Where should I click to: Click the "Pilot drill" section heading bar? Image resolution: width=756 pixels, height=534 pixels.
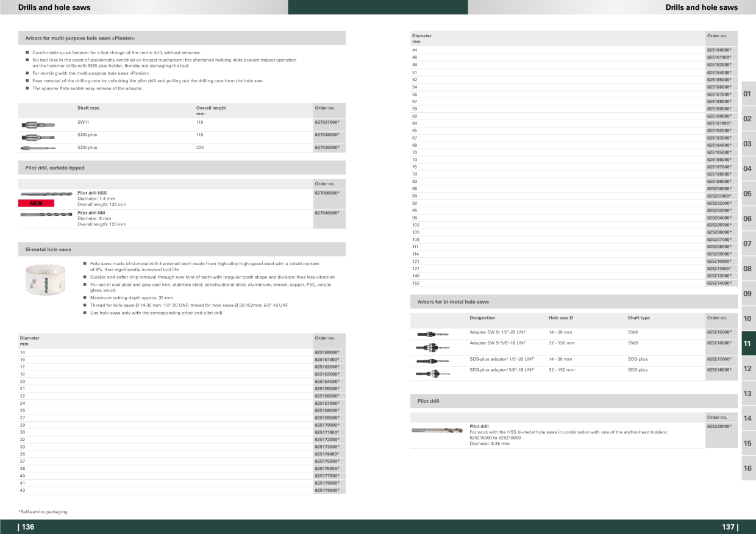click(x=574, y=401)
